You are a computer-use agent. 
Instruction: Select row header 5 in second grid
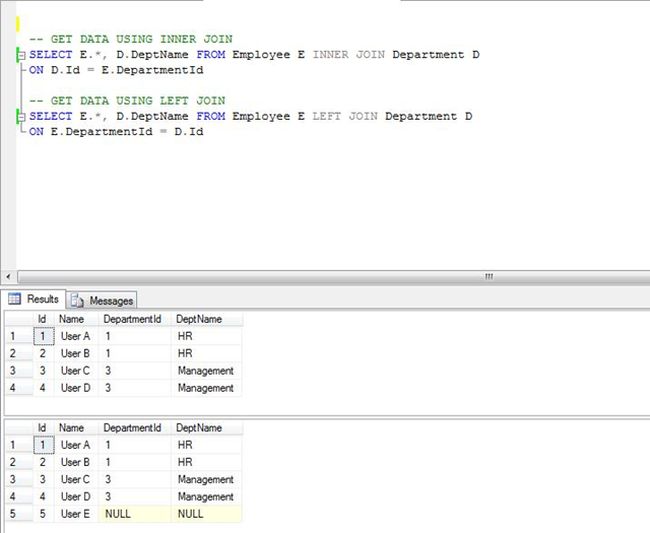click(19, 514)
